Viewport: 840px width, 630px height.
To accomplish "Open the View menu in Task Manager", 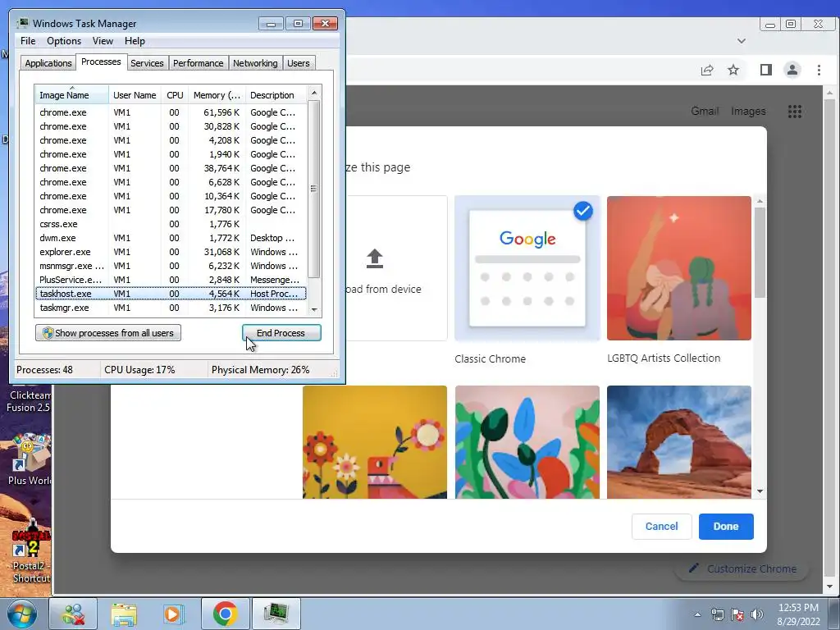I will point(103,41).
